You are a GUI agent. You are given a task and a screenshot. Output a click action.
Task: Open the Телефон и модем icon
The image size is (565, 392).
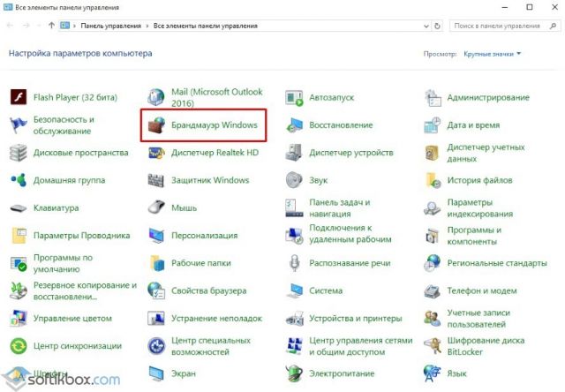[x=433, y=290]
